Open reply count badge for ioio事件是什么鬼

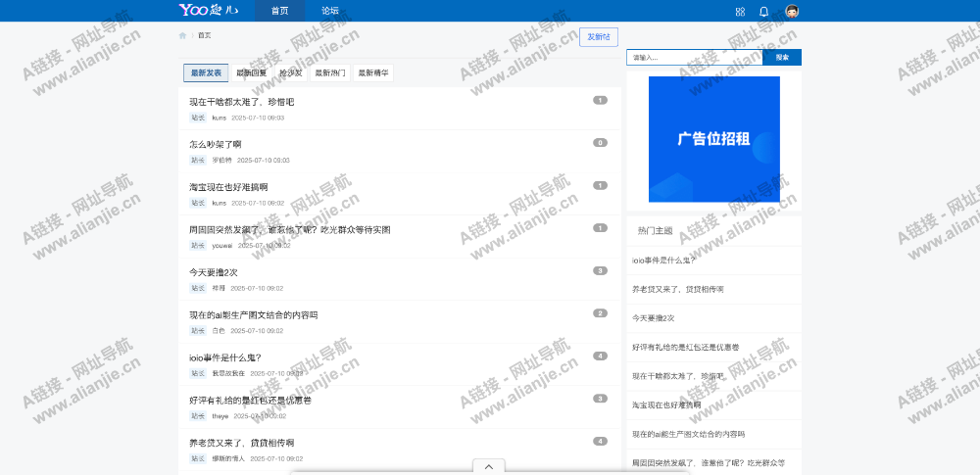(x=600, y=356)
